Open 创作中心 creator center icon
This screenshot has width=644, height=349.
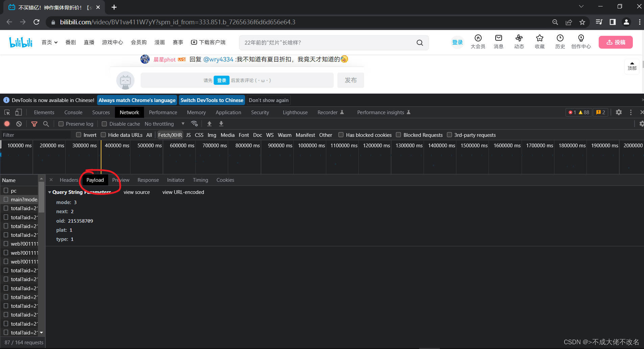click(581, 42)
